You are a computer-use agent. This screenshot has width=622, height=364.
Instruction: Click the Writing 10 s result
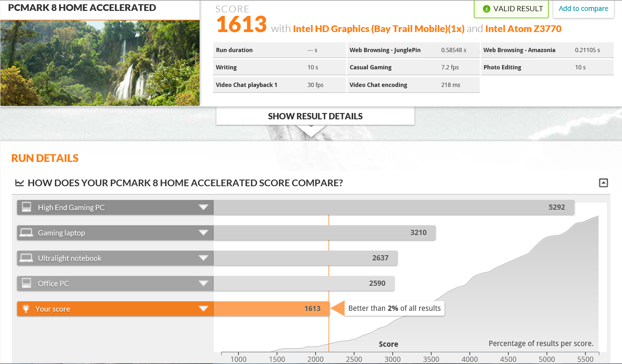click(x=279, y=67)
